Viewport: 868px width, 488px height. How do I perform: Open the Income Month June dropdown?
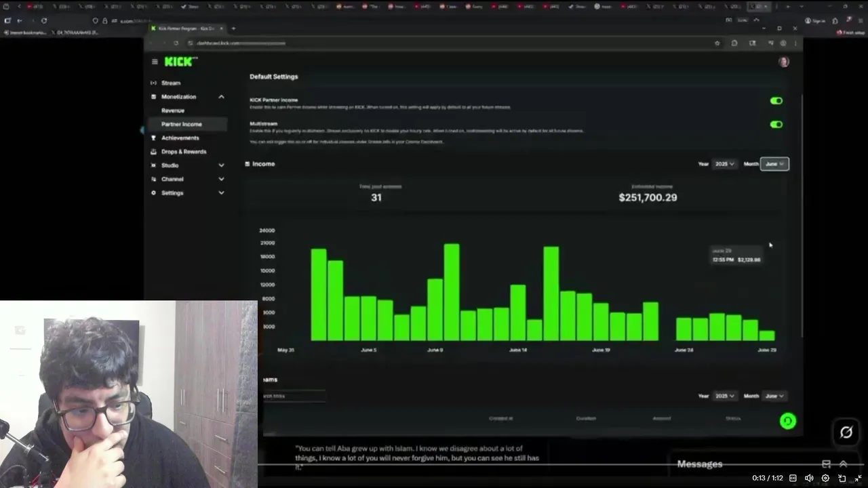pos(774,164)
